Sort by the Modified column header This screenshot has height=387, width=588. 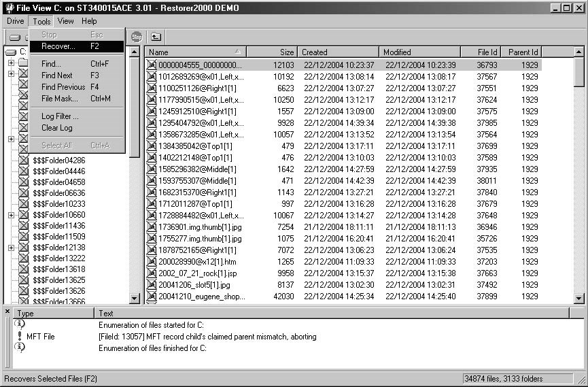coord(419,52)
